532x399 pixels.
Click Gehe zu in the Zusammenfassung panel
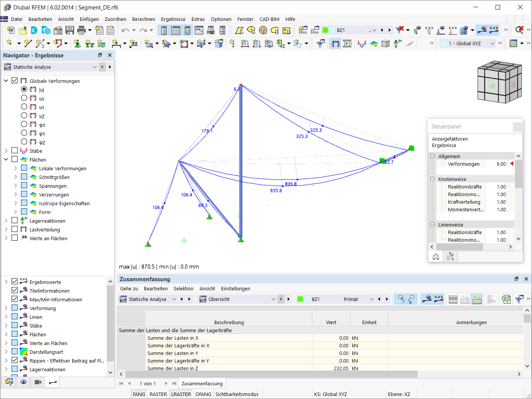tap(129, 288)
